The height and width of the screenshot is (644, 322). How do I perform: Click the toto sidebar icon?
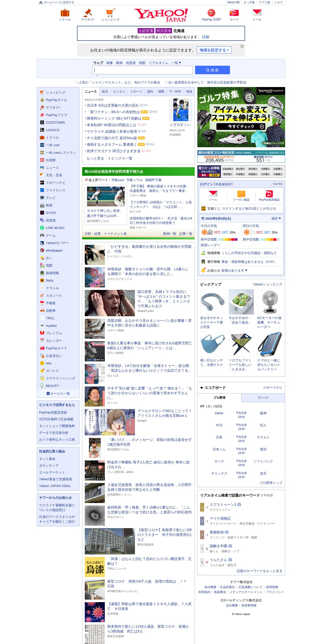coord(42,363)
